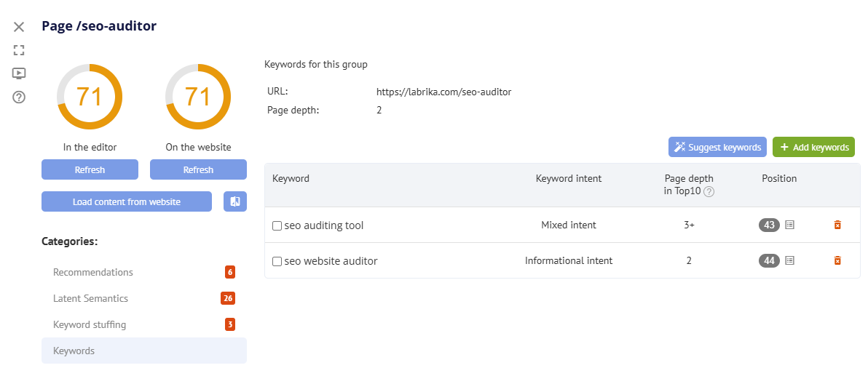The width and height of the screenshot is (868, 368).
Task: Open the video tutorial icon
Action: tap(19, 73)
